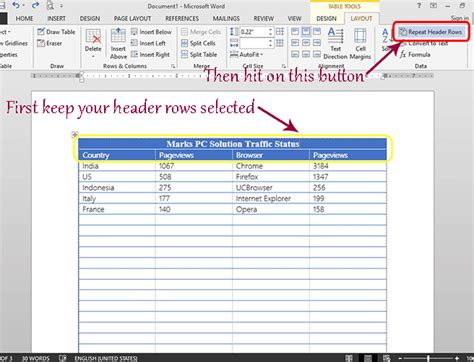Click Split Cells button
The width and height of the screenshot is (474, 362).
click(x=198, y=43)
